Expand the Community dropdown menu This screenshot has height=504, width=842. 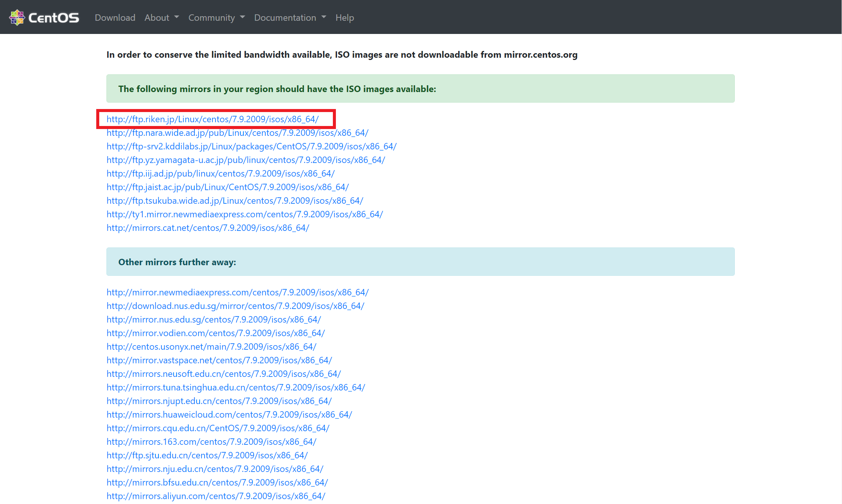point(216,18)
